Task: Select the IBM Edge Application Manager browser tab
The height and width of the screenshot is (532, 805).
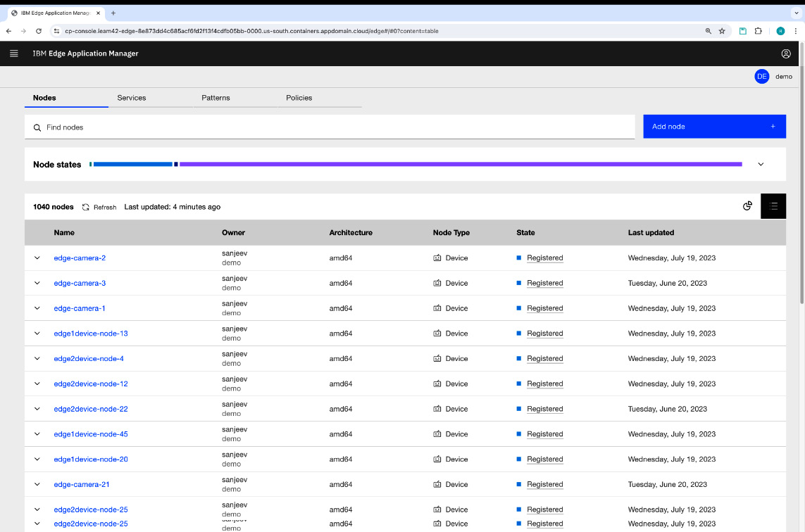Action: [x=56, y=13]
